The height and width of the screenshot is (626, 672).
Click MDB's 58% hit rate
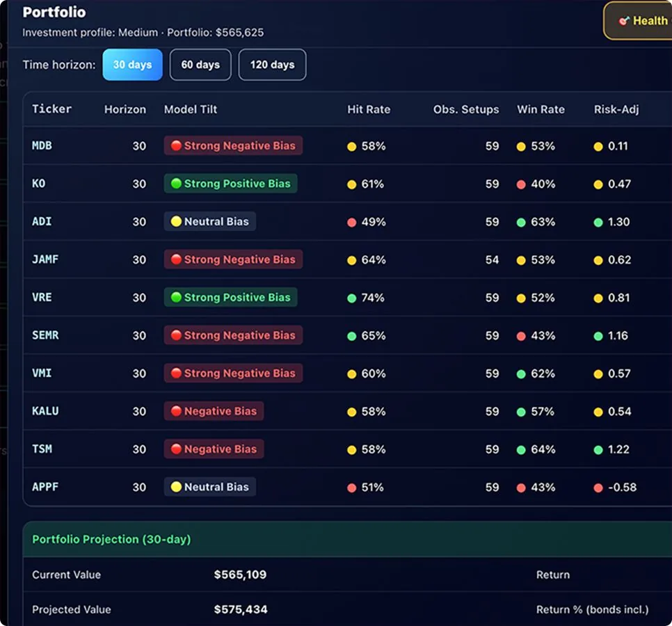click(374, 146)
